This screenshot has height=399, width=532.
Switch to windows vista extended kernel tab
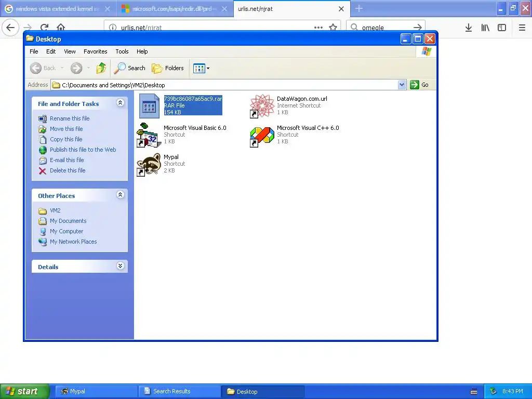pyautogui.click(x=57, y=9)
